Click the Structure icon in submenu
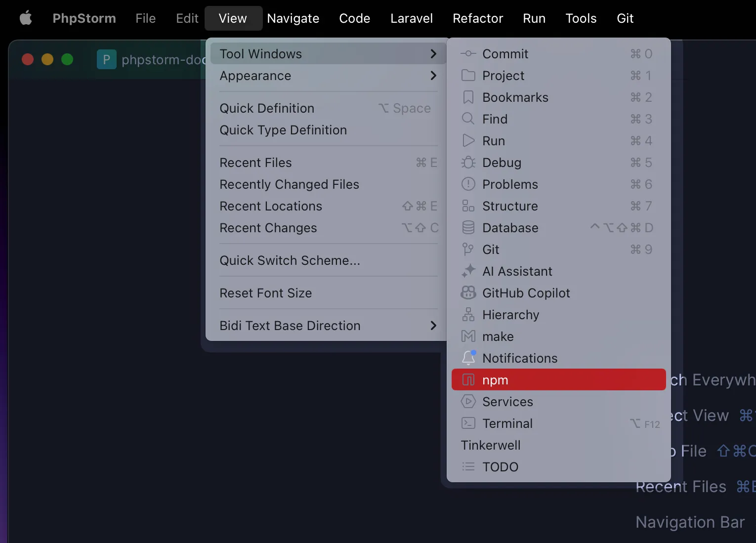This screenshot has width=756, height=543. (x=468, y=206)
